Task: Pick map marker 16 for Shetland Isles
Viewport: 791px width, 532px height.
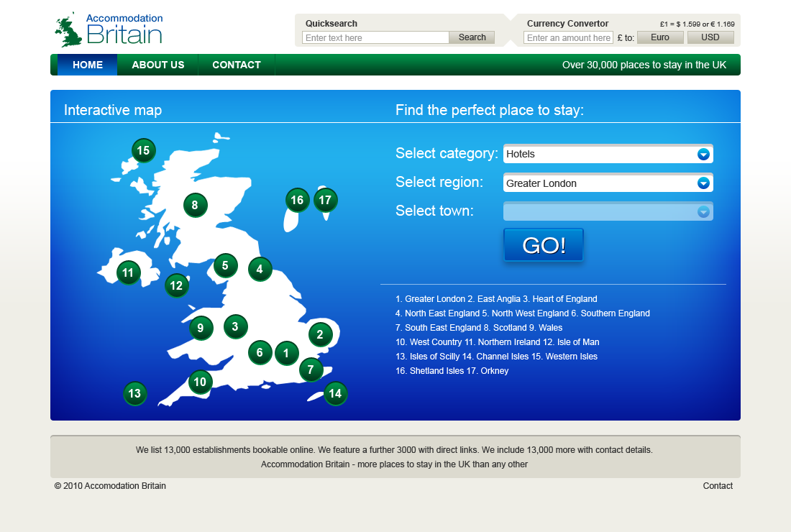Action: [297, 200]
